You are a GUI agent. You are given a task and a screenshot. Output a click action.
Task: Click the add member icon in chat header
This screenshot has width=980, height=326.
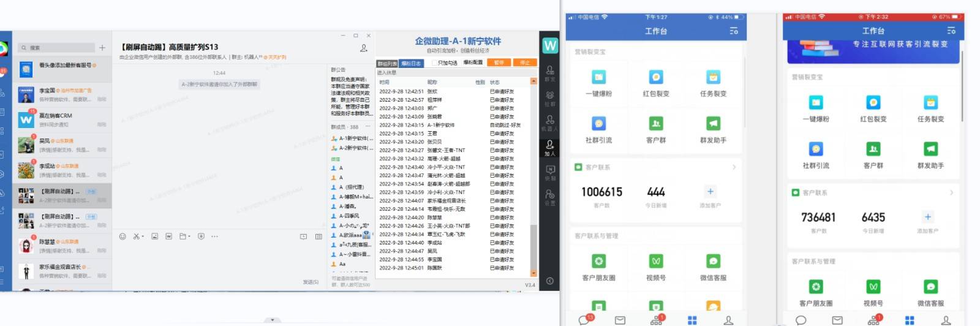(x=364, y=48)
